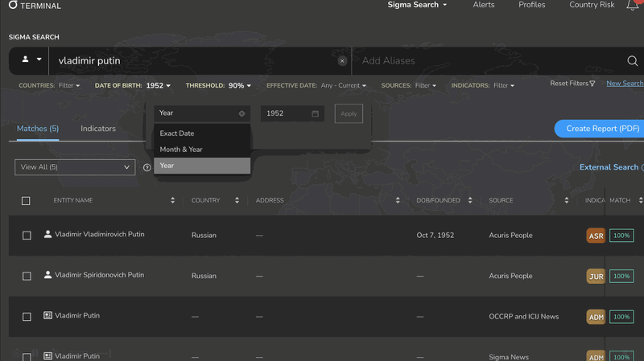Screen dimensions: 644x361
Task: Sort by Country column arrows
Action: click(x=237, y=200)
